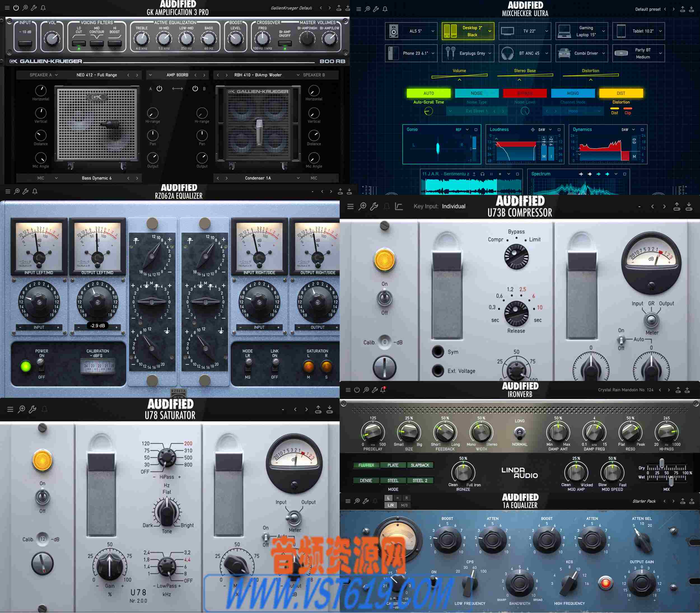Open RZ062A Equalizer hamburger menu
The width and height of the screenshot is (700, 613).
(x=8, y=191)
